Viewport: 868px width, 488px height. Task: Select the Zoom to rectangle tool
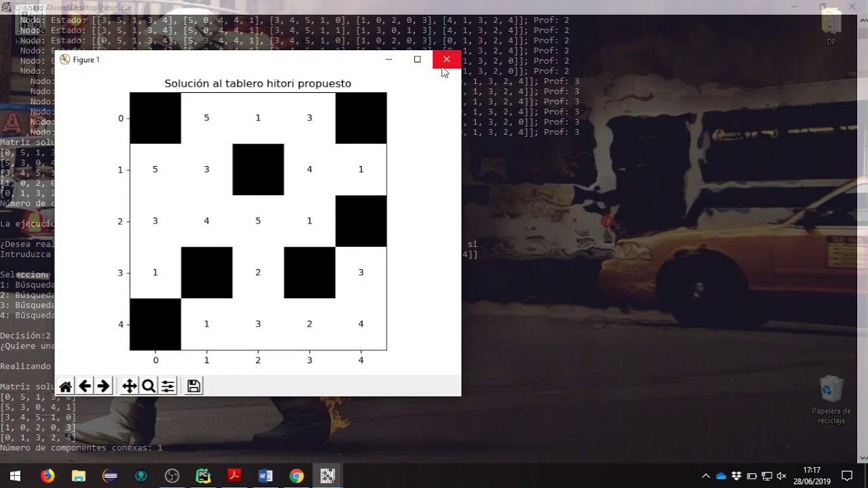[149, 386]
